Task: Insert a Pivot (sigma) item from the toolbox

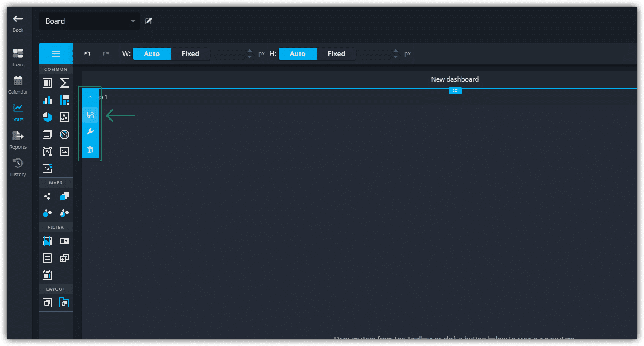Action: click(64, 83)
